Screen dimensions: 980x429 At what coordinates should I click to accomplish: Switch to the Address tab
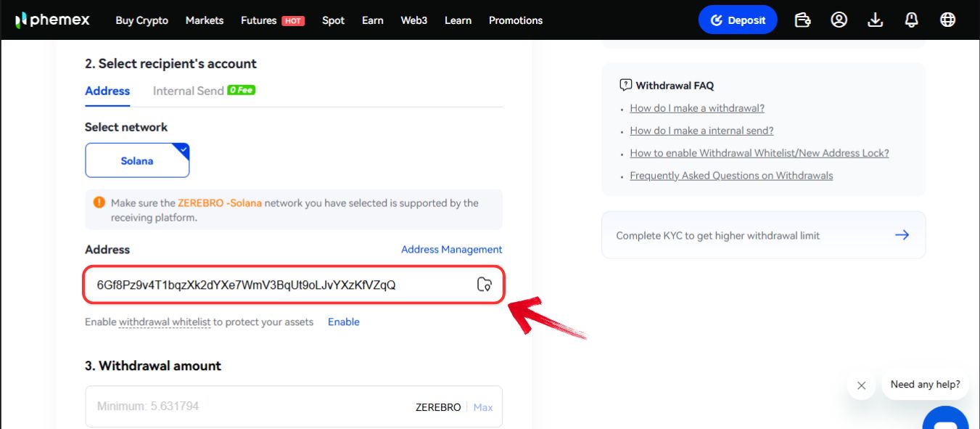pyautogui.click(x=107, y=91)
